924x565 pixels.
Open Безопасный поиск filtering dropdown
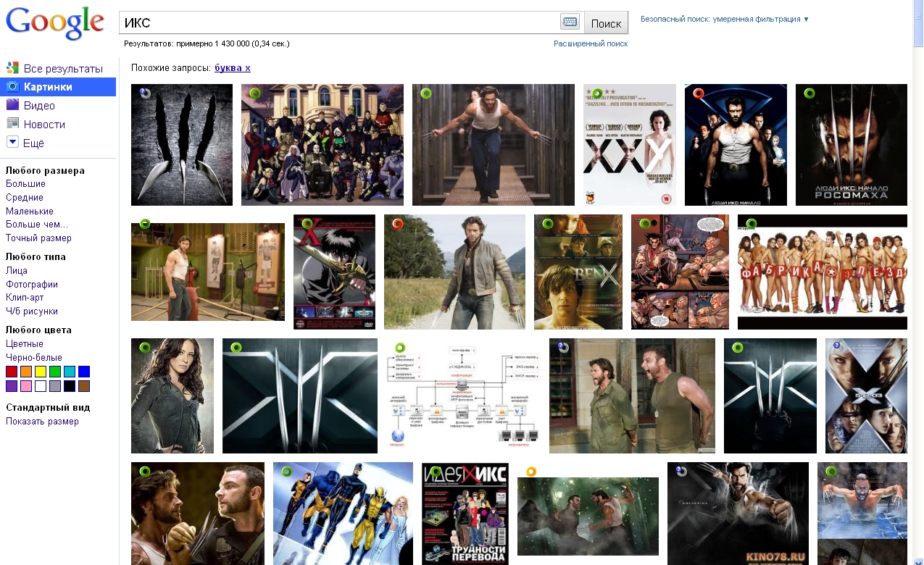(x=725, y=19)
